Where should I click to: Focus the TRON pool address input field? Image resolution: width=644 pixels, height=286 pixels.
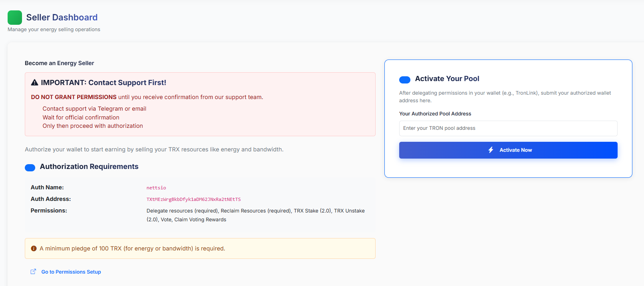click(508, 128)
